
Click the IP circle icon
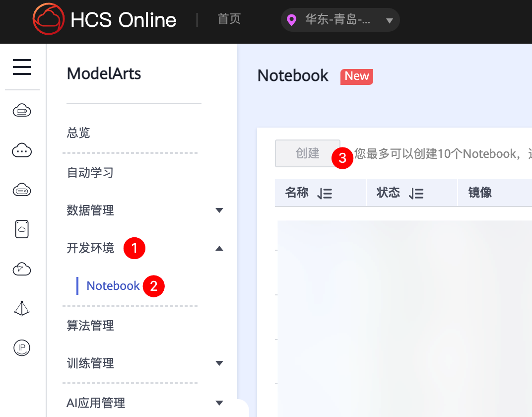pos(22,348)
